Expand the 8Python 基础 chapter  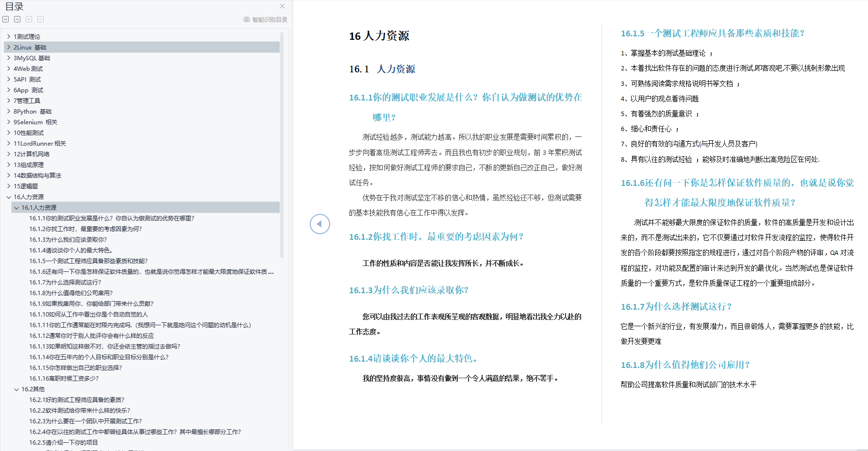[x=9, y=111]
